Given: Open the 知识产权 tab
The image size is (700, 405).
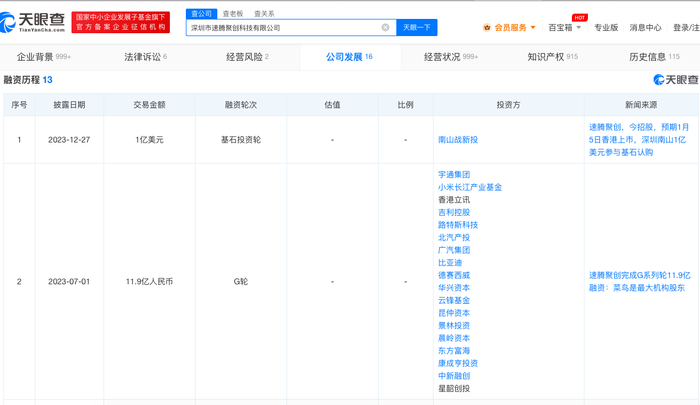Looking at the screenshot, I should pos(553,57).
